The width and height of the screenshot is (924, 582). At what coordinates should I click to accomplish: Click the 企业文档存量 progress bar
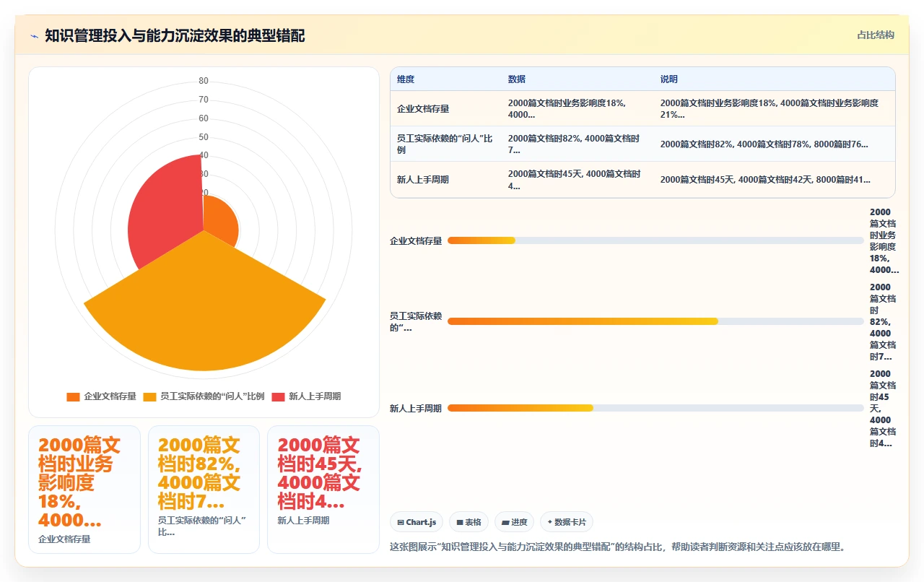[655, 240]
